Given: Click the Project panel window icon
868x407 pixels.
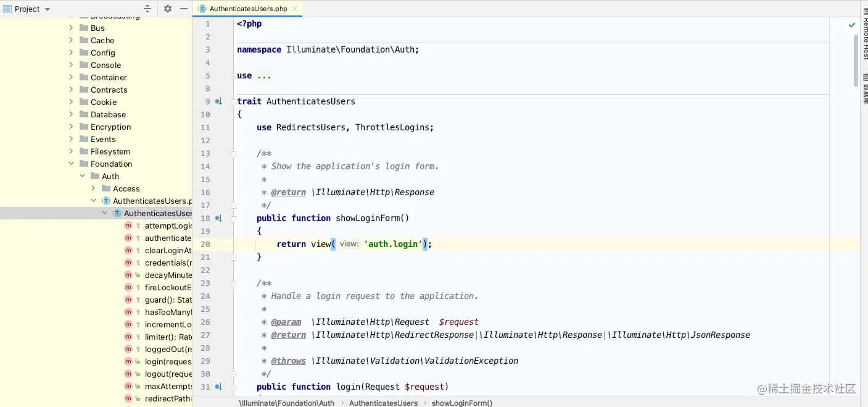Looking at the screenshot, I should (x=7, y=9).
